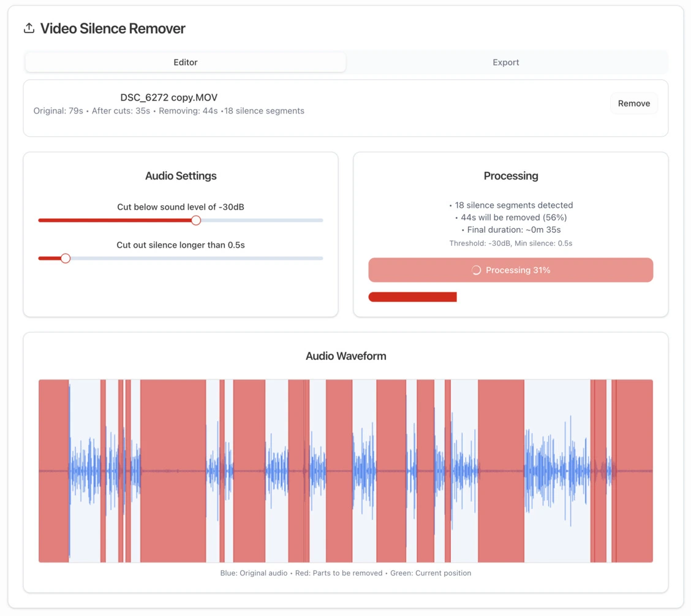
Task: Click the red progress bar below the Processing button
Action: tap(412, 297)
